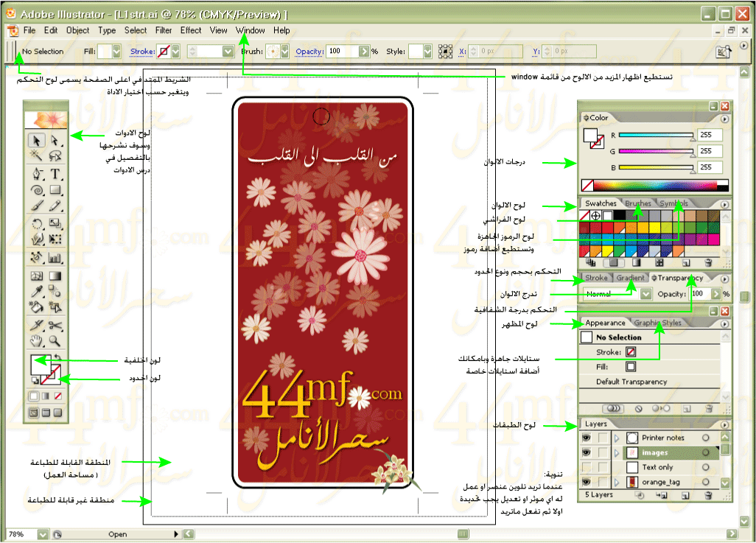Viewport: 756px width, 543px height.
Task: Select the Direct Selection tool
Action: (55, 140)
